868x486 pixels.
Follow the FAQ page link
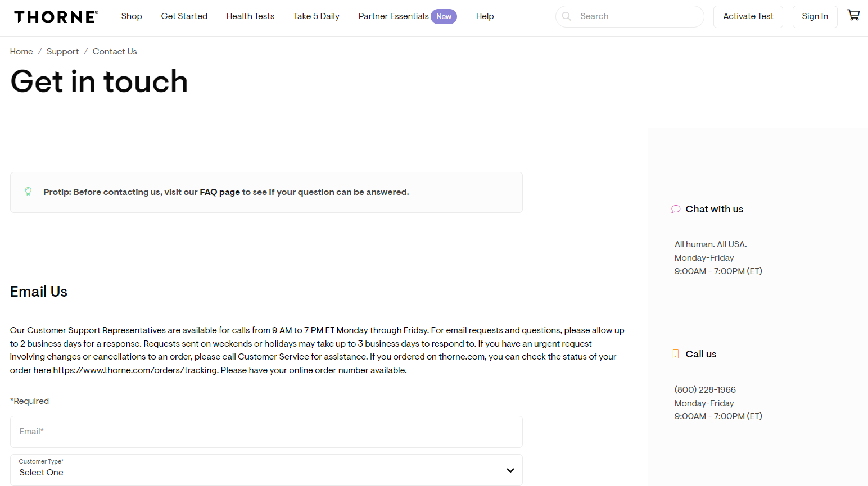click(220, 192)
